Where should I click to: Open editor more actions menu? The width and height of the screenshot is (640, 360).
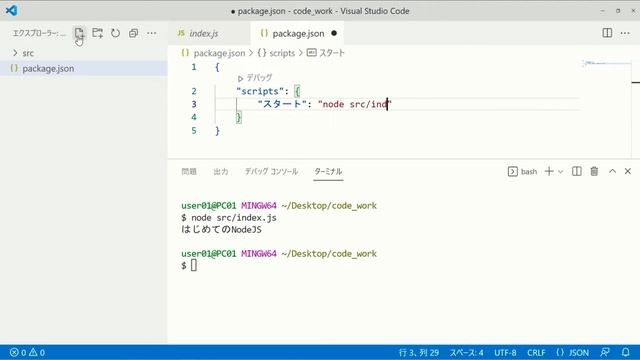(x=625, y=33)
